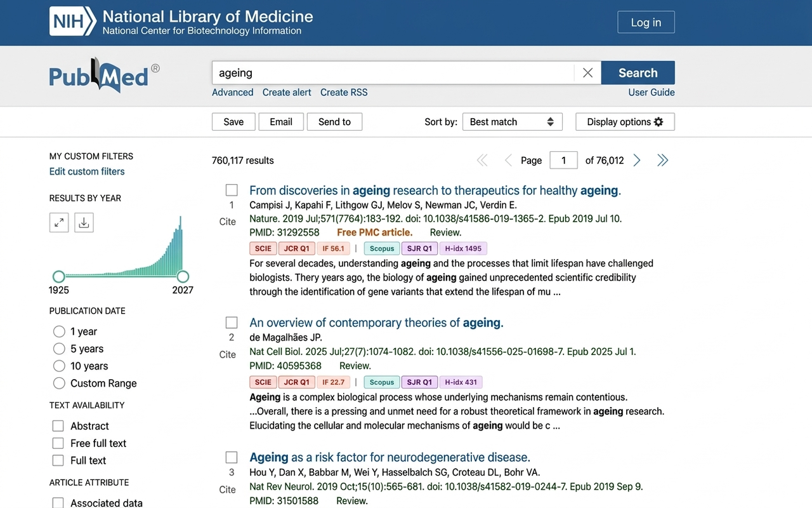Screen dimensions: 812x508
Task: Click the H-idx 1495 badge
Action: tap(463, 248)
